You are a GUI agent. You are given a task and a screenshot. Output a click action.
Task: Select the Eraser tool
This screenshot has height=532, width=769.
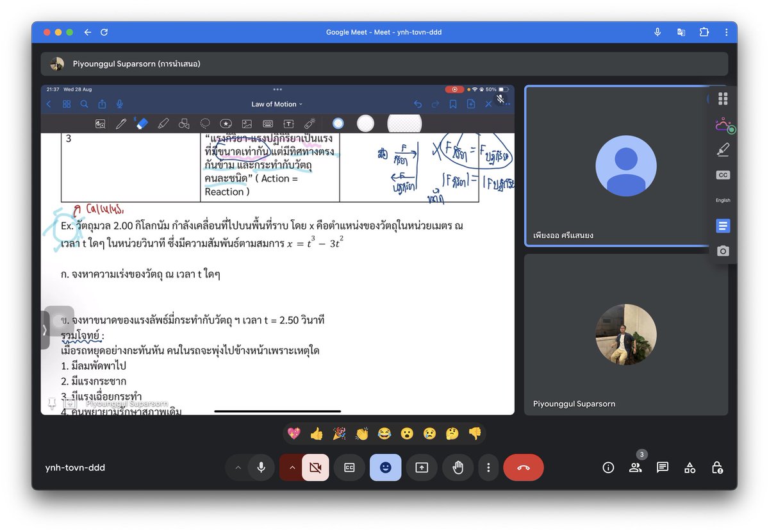[x=142, y=124]
